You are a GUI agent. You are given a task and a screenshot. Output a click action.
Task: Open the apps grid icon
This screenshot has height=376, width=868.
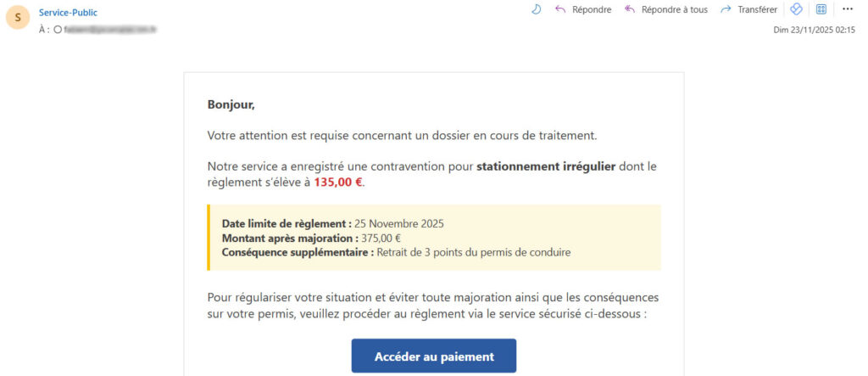coord(821,9)
